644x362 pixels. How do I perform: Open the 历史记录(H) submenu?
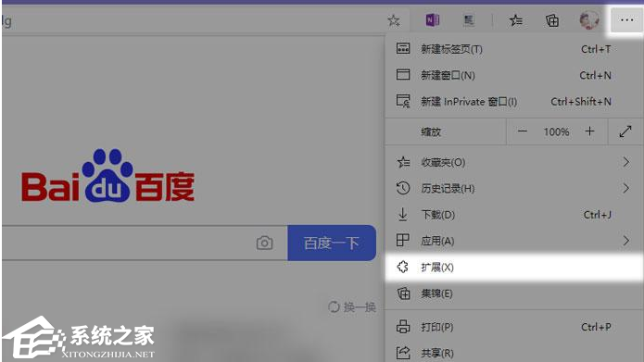tap(514, 188)
